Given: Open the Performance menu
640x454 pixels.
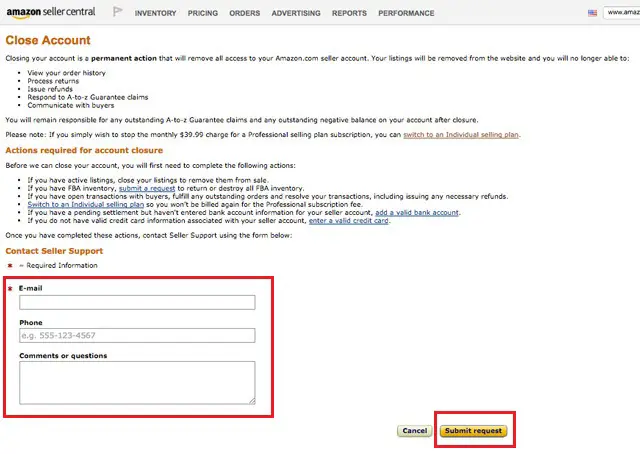Looking at the screenshot, I should (406, 13).
